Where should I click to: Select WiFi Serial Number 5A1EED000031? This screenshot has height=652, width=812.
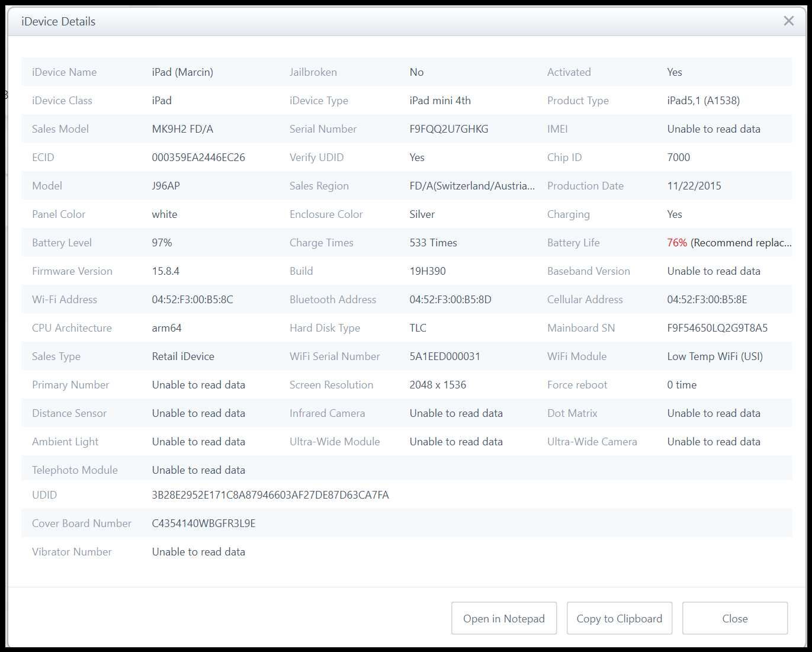tap(445, 356)
